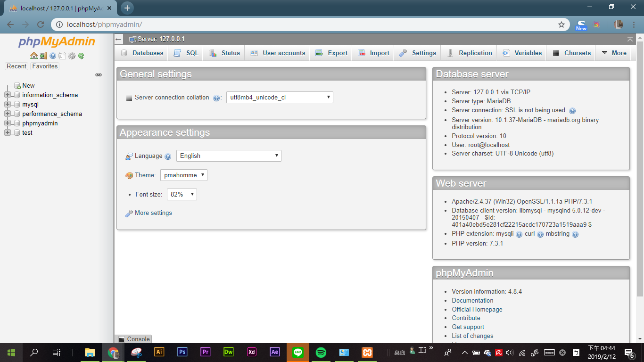Open More settings link
The width and height of the screenshot is (644, 362).
[153, 213]
